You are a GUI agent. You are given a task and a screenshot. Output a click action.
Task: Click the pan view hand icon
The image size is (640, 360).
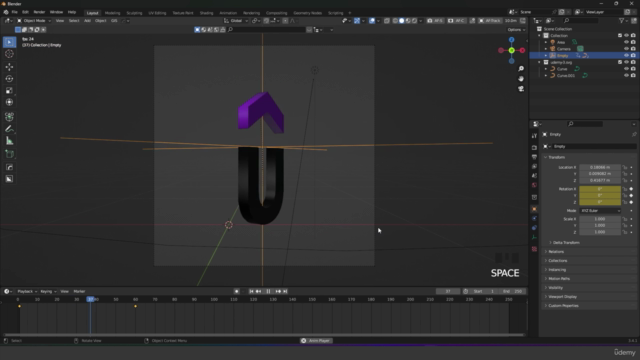pos(521,78)
